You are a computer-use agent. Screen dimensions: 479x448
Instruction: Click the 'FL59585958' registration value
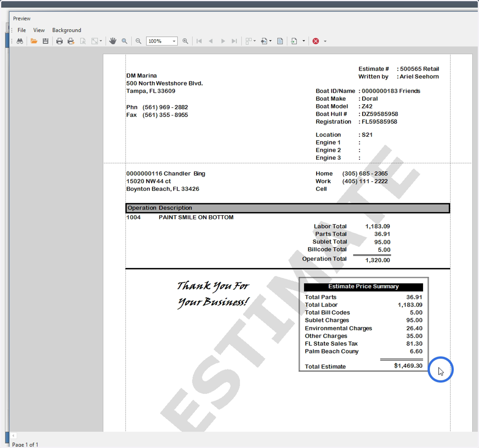click(379, 122)
